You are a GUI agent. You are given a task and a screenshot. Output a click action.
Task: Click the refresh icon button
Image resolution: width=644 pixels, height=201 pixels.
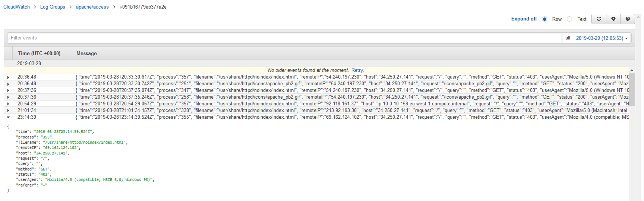click(x=599, y=19)
